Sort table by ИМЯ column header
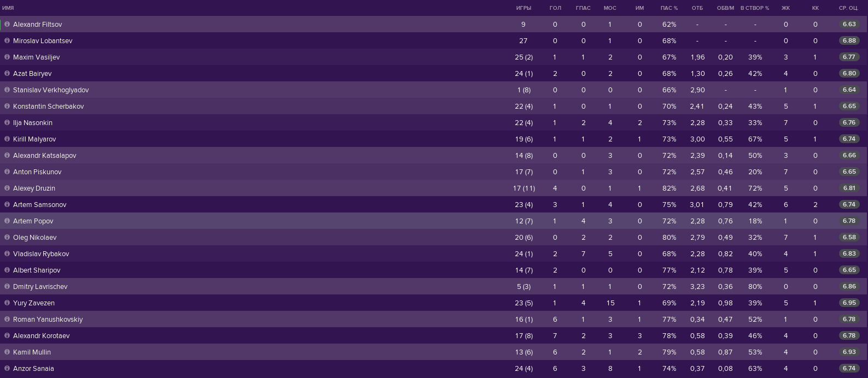 pos(8,8)
